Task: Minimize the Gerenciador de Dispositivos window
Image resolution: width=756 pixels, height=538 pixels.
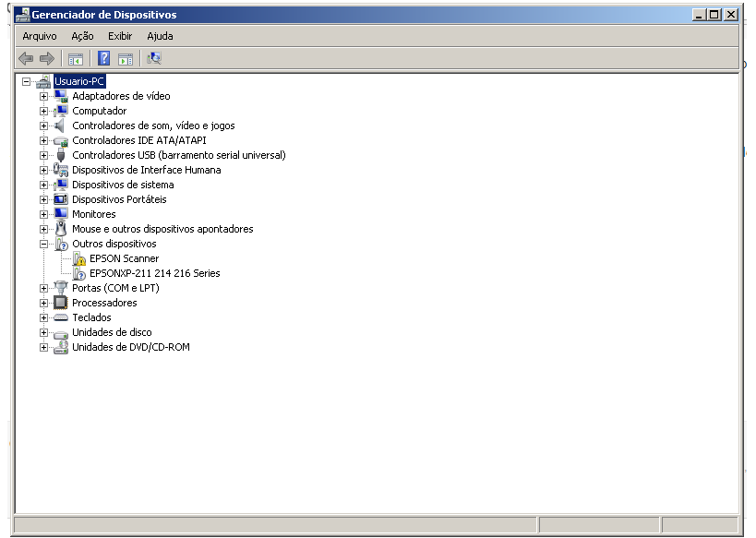Action: click(699, 15)
